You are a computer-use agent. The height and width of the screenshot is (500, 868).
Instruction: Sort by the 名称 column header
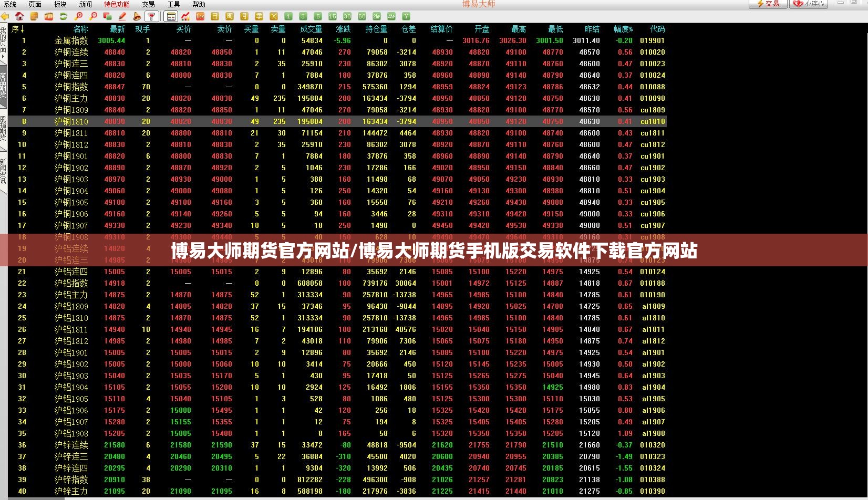click(x=80, y=29)
